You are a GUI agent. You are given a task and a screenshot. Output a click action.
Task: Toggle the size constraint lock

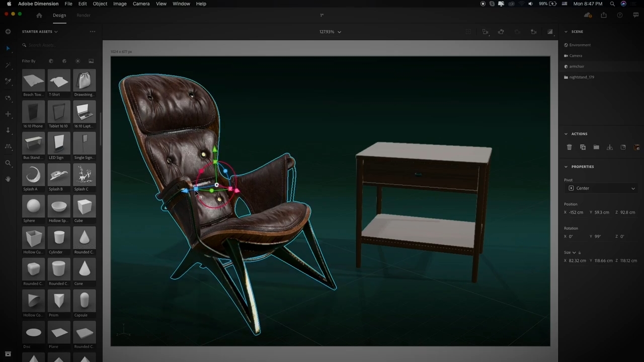pos(580,252)
